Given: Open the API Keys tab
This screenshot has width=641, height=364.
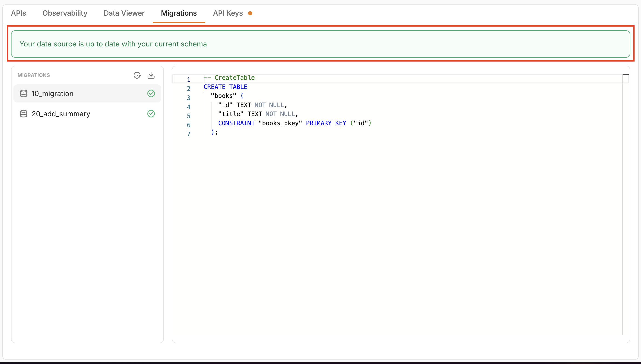Looking at the screenshot, I should click(228, 13).
